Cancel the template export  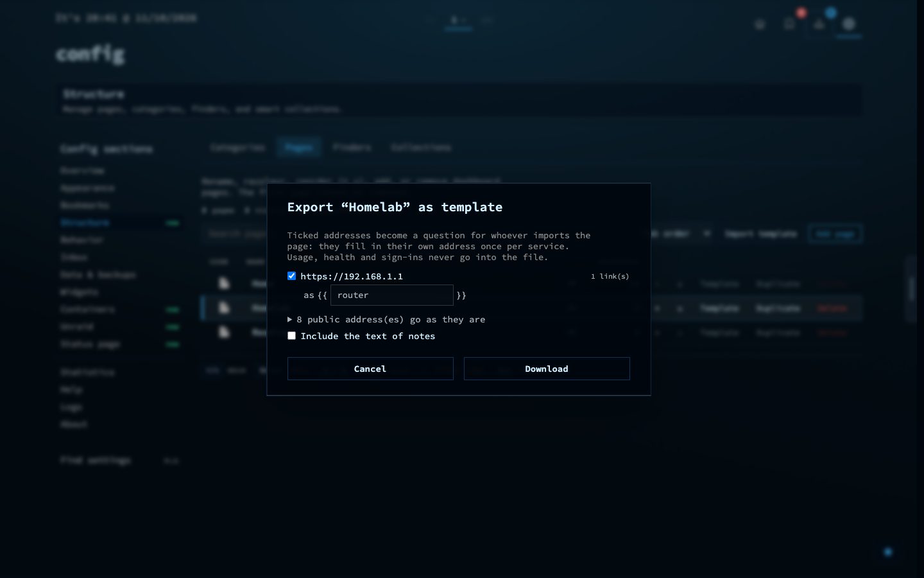tap(370, 369)
